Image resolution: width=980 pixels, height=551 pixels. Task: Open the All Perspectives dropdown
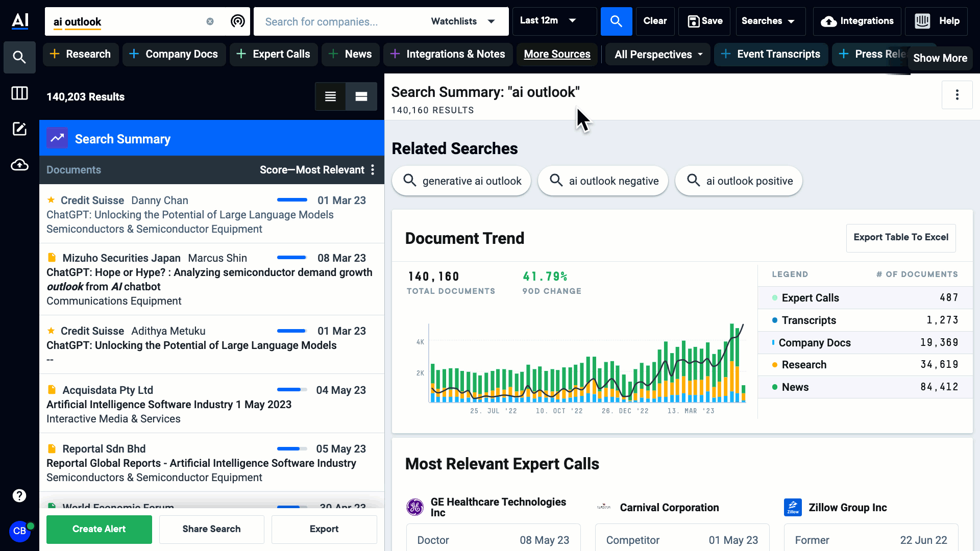[658, 55]
